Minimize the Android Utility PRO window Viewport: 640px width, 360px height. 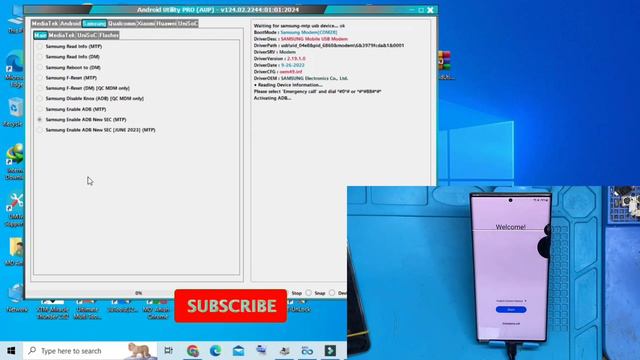click(x=412, y=10)
